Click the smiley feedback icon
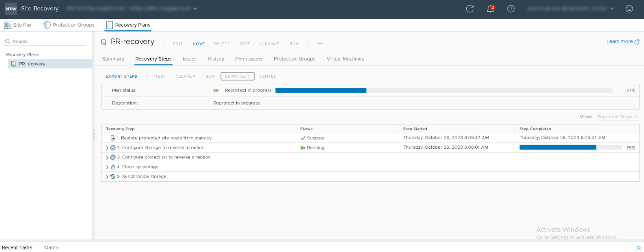 pos(629,9)
